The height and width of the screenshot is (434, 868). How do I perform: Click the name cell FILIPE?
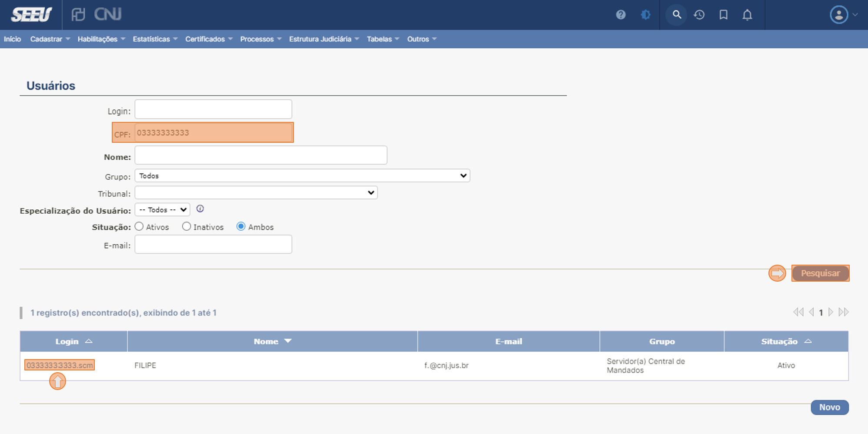point(145,365)
